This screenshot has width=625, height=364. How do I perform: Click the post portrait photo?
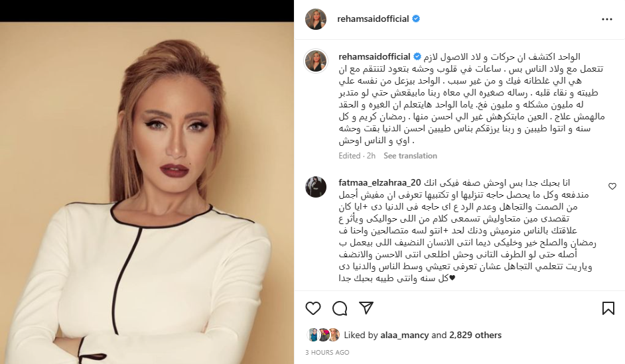[x=147, y=193]
